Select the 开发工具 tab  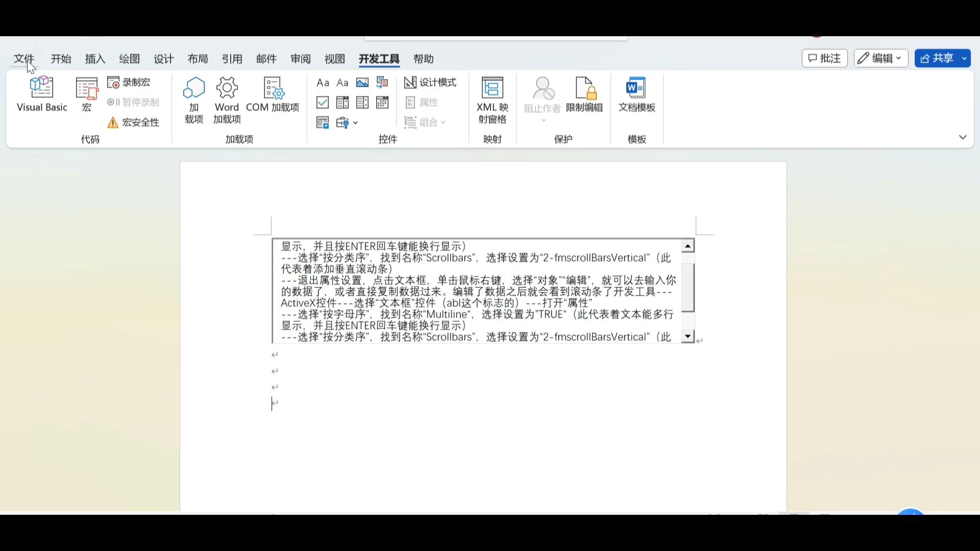click(x=379, y=59)
